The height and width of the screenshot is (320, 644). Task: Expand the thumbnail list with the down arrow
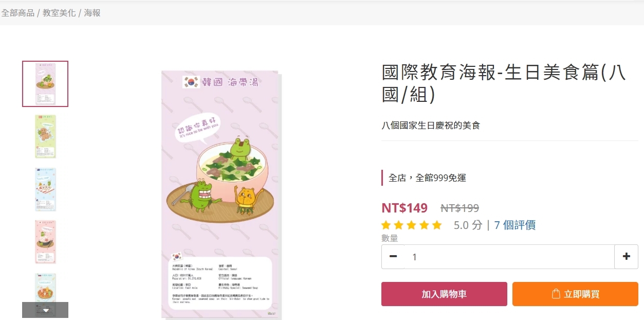coord(45,310)
